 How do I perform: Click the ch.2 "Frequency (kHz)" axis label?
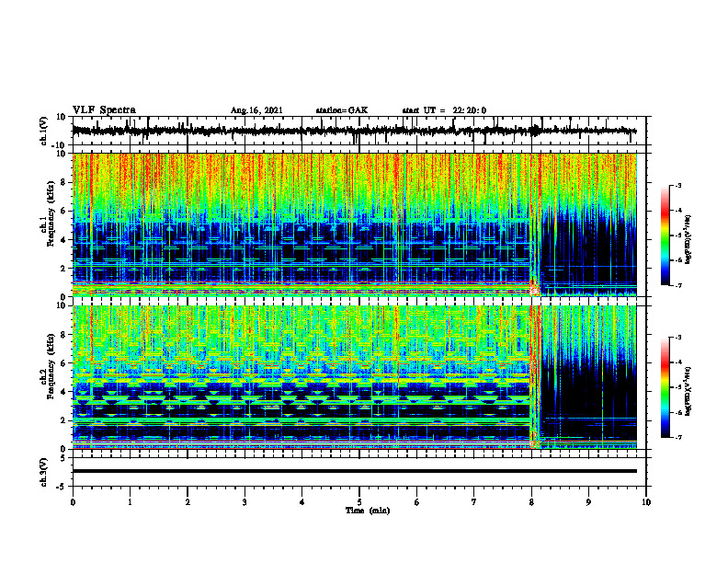point(51,366)
